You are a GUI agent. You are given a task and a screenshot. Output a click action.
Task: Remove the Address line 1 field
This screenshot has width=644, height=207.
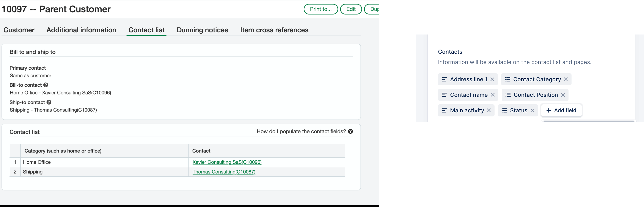pyautogui.click(x=492, y=79)
